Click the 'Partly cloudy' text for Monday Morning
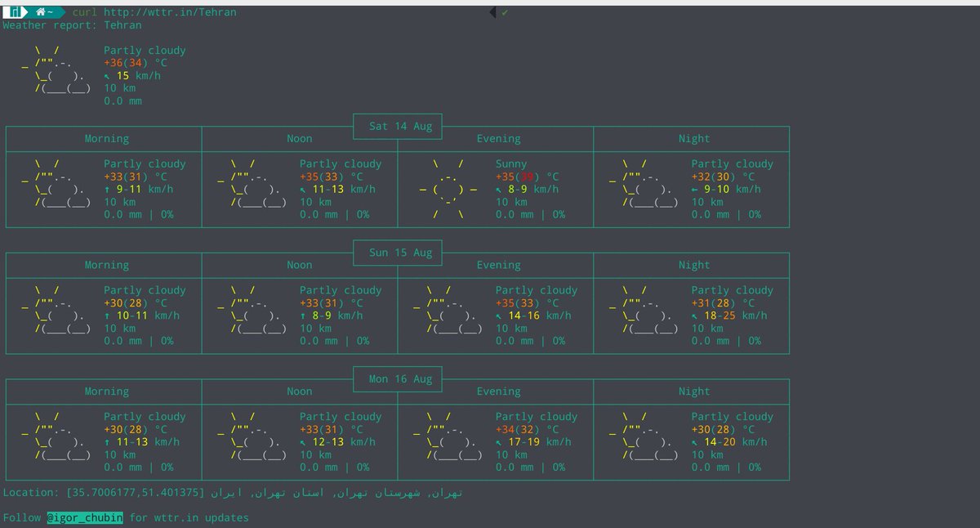The image size is (980, 528). 145,417
